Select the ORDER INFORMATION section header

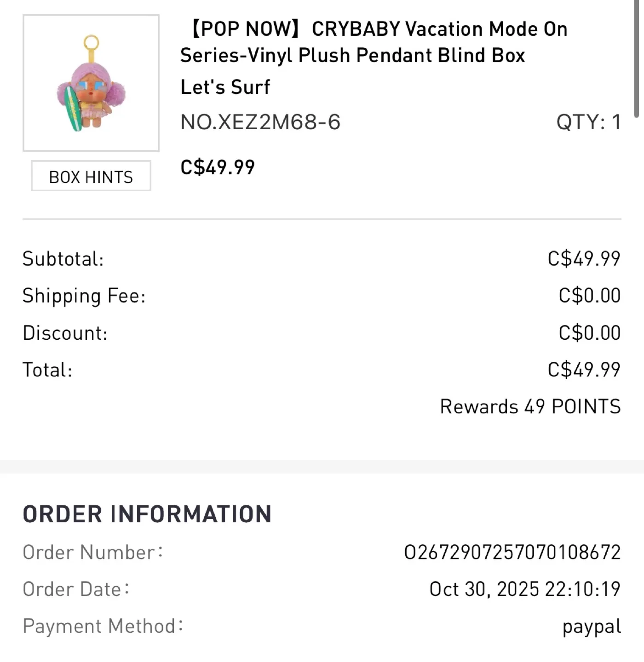(147, 514)
